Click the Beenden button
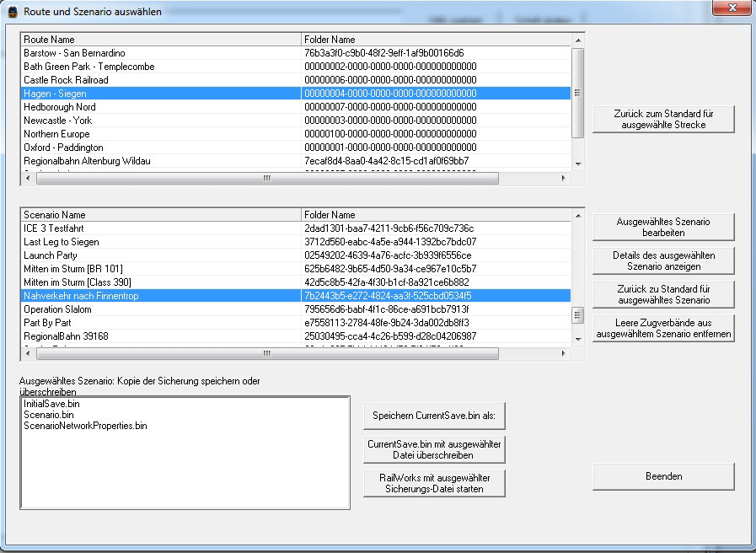The width and height of the screenshot is (756, 553). [663, 476]
